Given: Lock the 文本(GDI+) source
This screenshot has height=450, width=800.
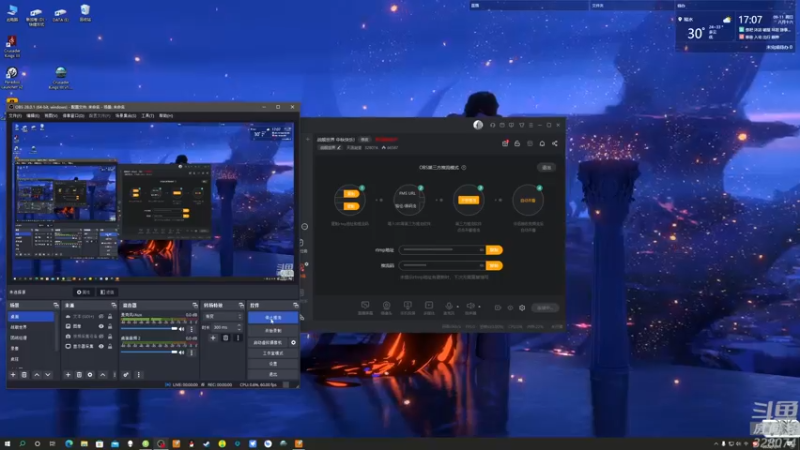Looking at the screenshot, I should click(x=110, y=316).
